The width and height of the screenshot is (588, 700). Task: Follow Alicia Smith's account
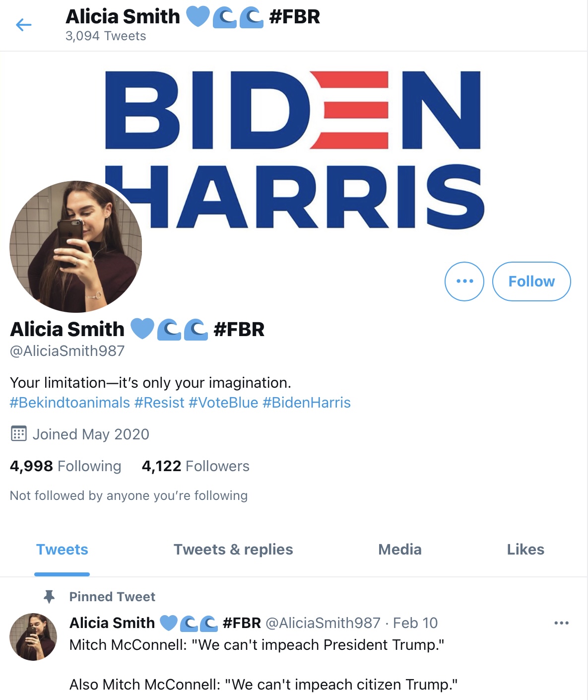pos(531,281)
